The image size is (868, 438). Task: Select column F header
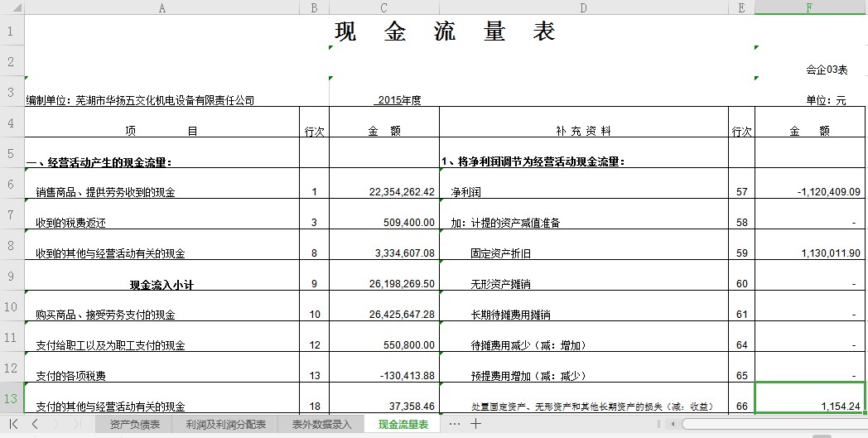[810, 7]
